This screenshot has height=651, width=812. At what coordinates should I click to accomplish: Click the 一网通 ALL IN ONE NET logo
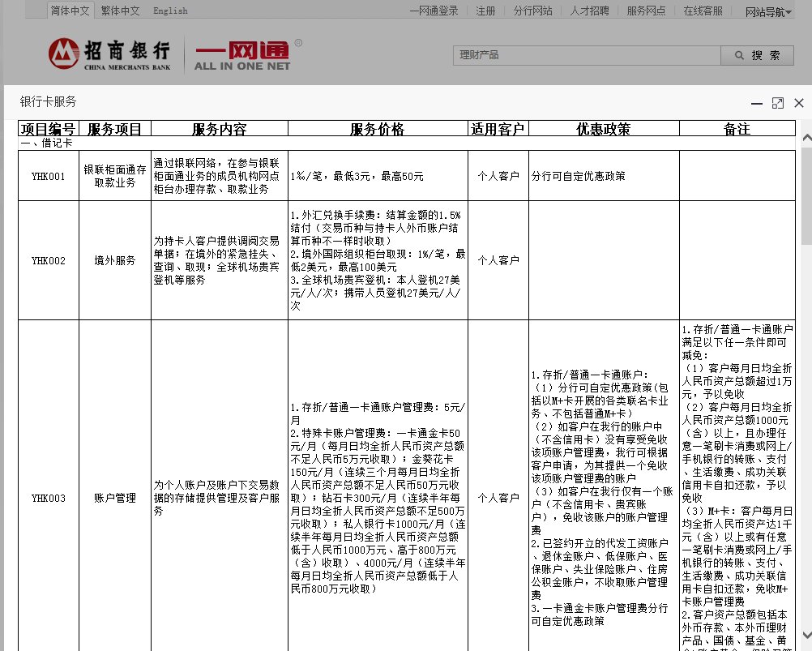pyautogui.click(x=241, y=55)
